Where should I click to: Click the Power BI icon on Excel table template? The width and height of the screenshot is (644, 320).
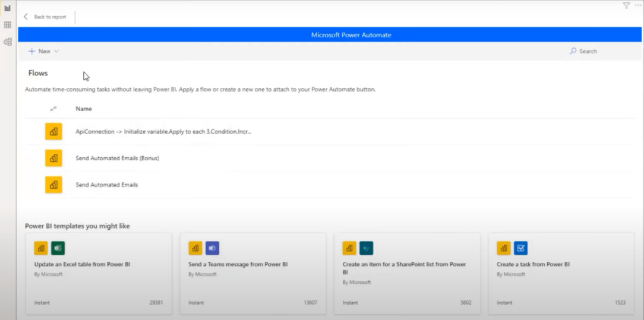pos(41,248)
